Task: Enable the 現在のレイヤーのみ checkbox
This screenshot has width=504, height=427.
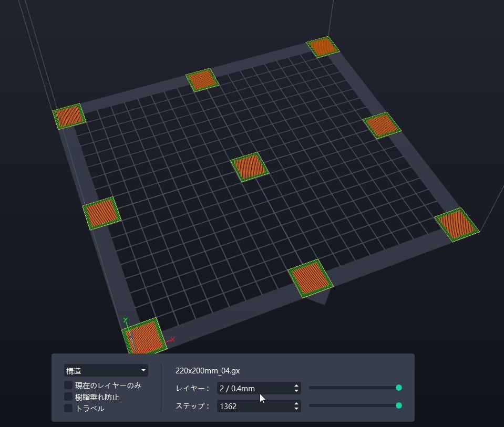Action: [68, 384]
